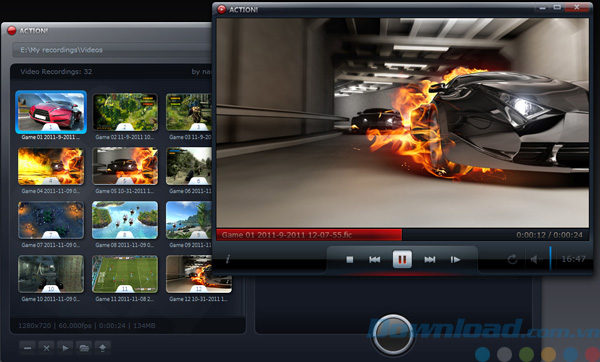Select the Game 10 shooter thumbnail
600x362 pixels.
coord(51,274)
